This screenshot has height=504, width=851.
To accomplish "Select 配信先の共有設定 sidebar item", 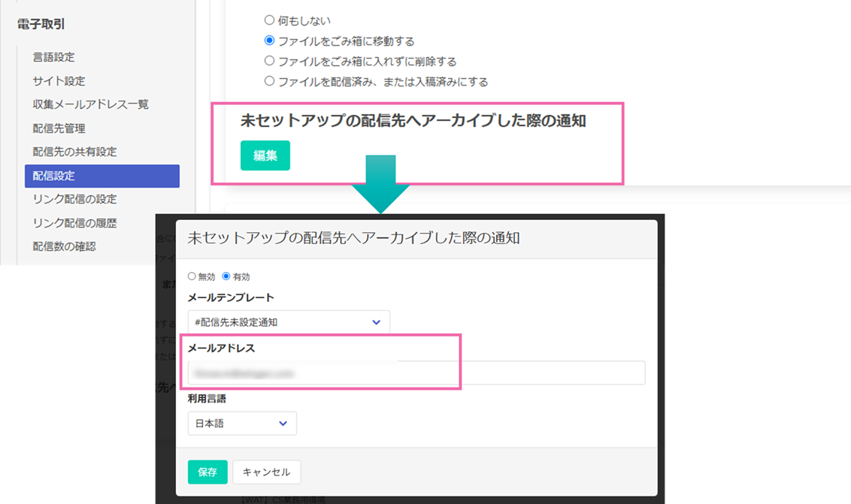I will 74,152.
